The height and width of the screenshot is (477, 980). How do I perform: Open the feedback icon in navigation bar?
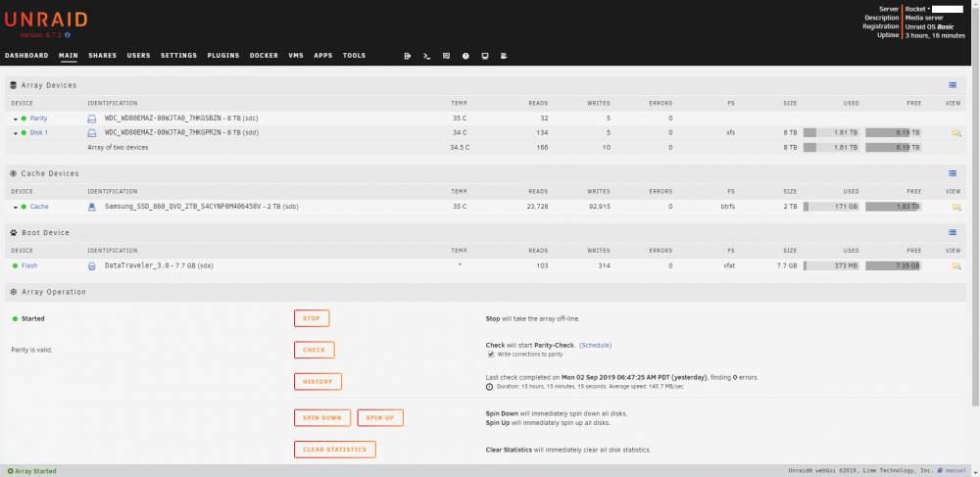coord(446,56)
